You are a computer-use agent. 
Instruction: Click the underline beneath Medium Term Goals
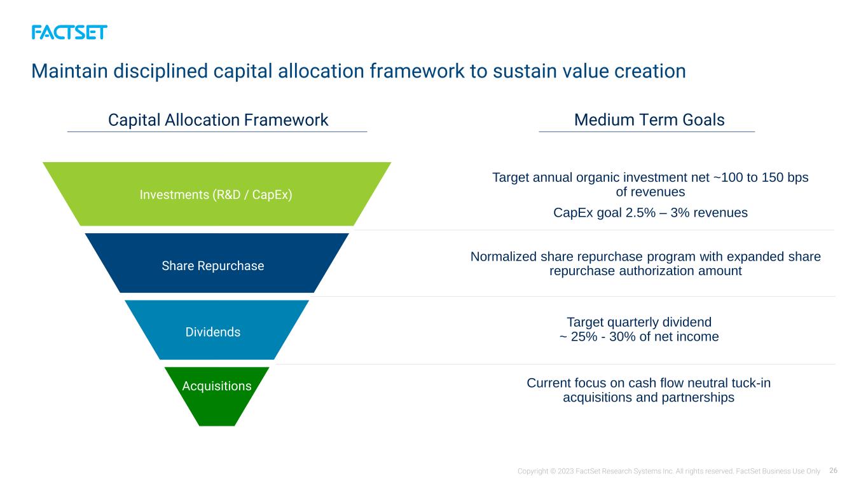[x=647, y=132]
